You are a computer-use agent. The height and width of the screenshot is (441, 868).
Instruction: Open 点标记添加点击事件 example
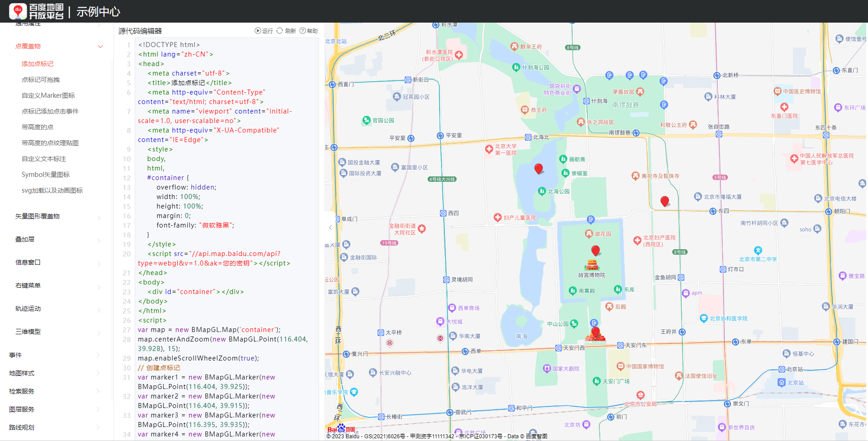50,111
